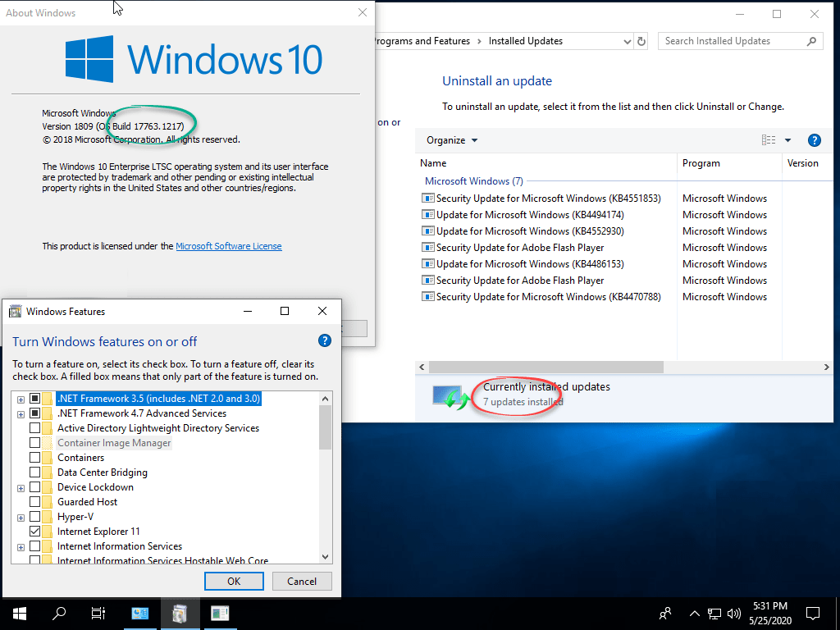840x630 pixels.
Task: Select the second Security Update for Adobe Flash Player
Action: (x=519, y=281)
